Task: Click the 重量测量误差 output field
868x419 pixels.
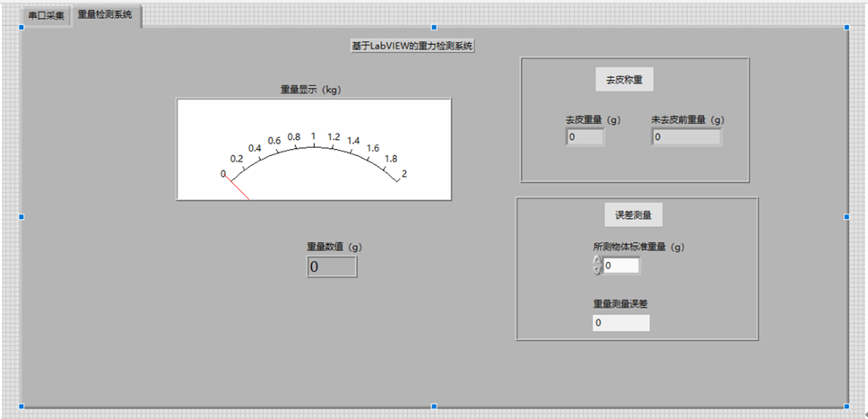Action: pyautogui.click(x=621, y=323)
